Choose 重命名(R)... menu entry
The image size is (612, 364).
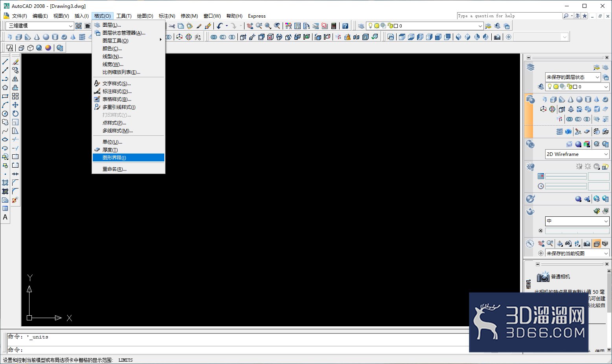click(129, 169)
